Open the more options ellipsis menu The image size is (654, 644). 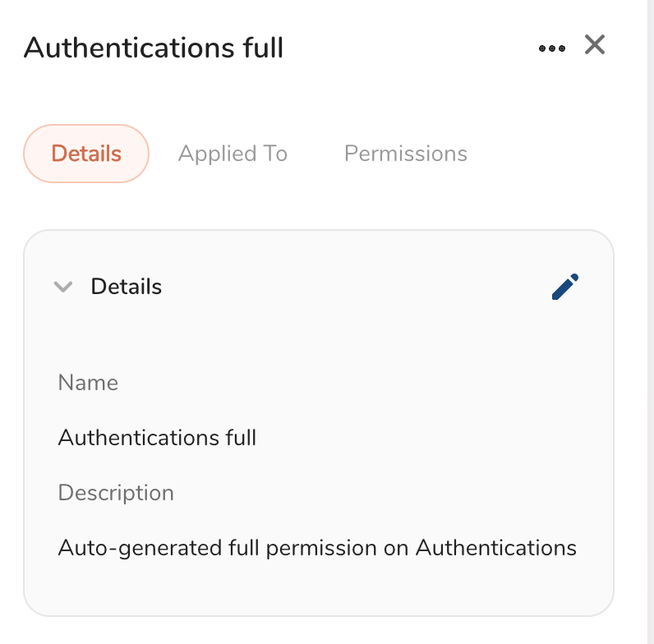551,48
